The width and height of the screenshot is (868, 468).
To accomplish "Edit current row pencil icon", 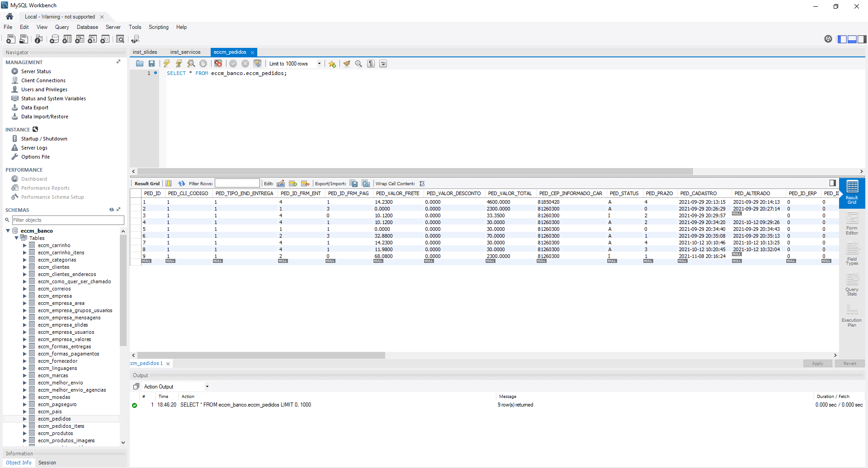I will [281, 183].
